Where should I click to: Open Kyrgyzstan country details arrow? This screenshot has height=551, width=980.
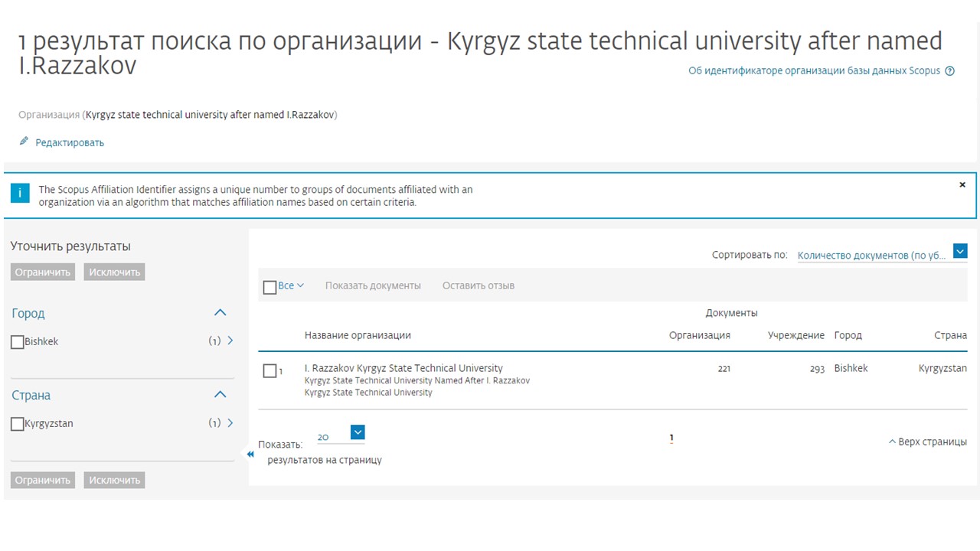pyautogui.click(x=230, y=423)
